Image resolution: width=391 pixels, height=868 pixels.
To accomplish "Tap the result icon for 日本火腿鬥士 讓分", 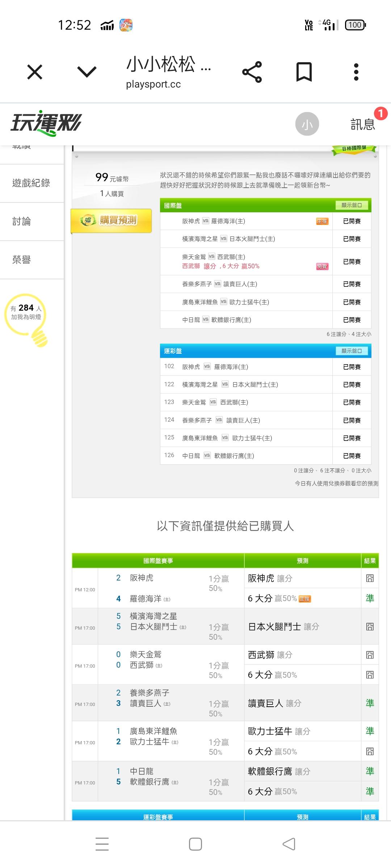I will [x=370, y=626].
